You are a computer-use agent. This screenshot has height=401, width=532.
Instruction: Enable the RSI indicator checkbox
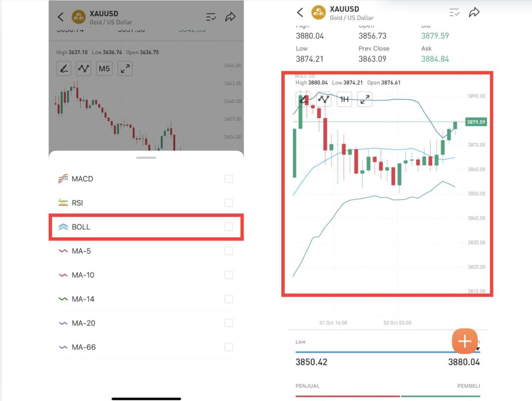click(229, 203)
